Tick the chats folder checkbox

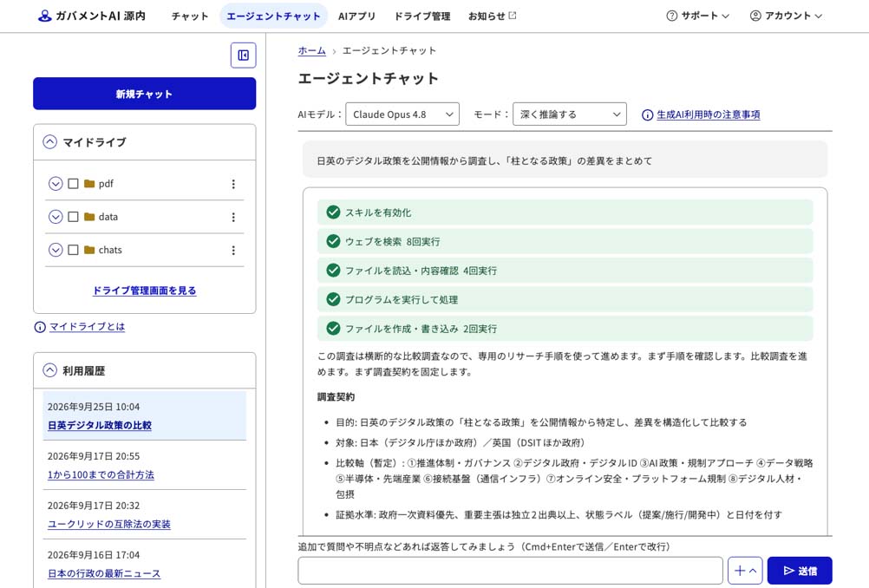(x=73, y=250)
